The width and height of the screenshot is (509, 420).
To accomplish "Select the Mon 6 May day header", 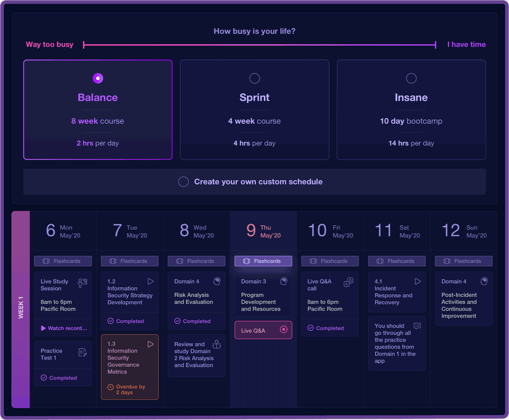I will pyautogui.click(x=63, y=231).
